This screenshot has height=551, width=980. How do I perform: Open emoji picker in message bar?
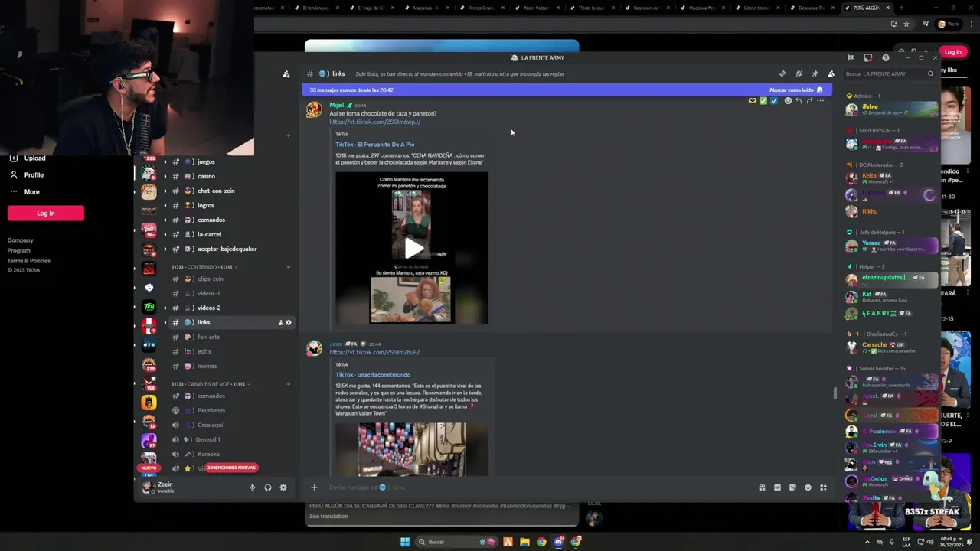pyautogui.click(x=808, y=487)
